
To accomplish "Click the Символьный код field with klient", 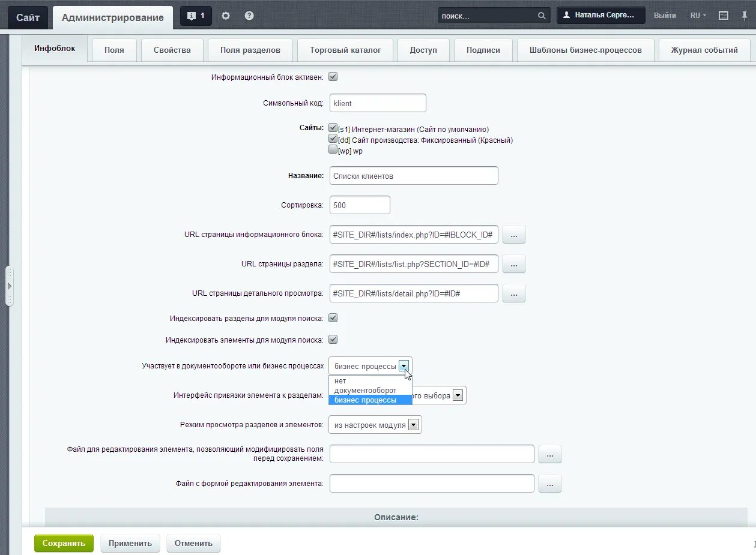I will coord(378,103).
